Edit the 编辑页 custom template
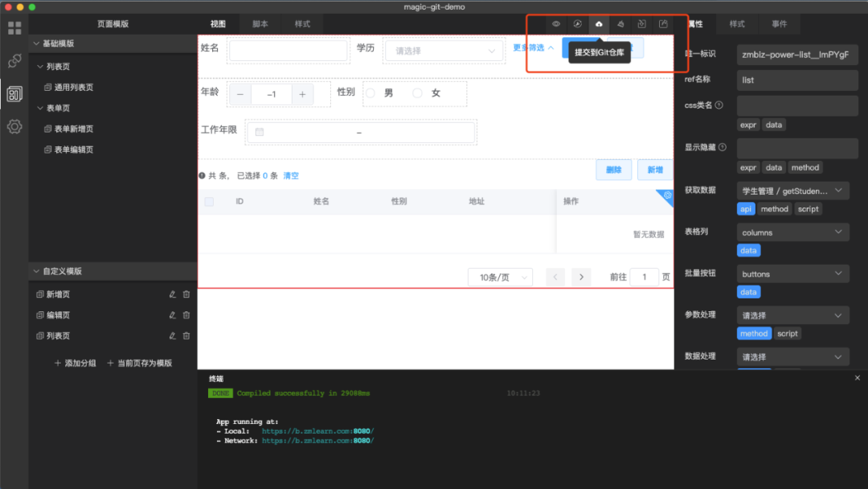 [x=173, y=315]
